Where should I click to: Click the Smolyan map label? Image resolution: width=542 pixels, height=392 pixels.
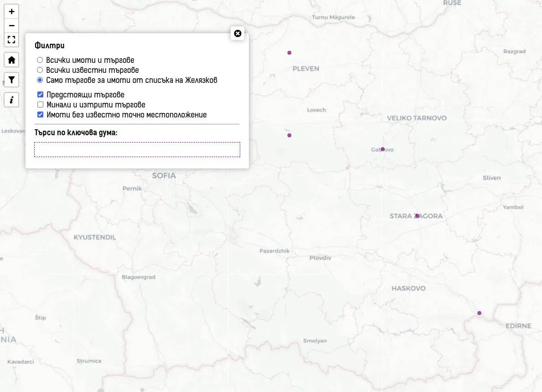(315, 341)
